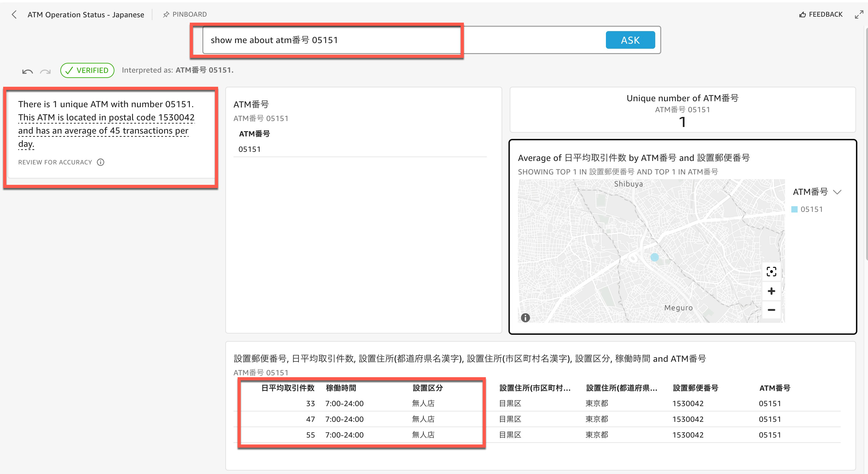Viewport: 868px width, 474px height.
Task: Zoom in on the map
Action: coord(771,291)
